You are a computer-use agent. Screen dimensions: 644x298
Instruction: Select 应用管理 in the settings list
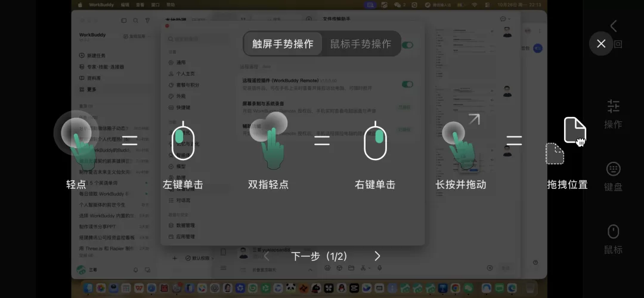181,236
